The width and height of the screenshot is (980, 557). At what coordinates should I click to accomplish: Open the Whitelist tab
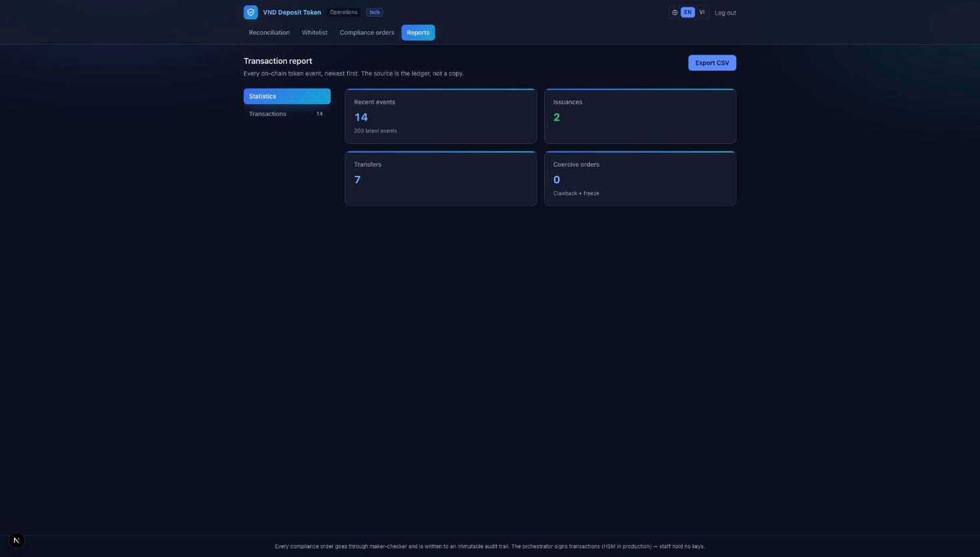point(315,33)
